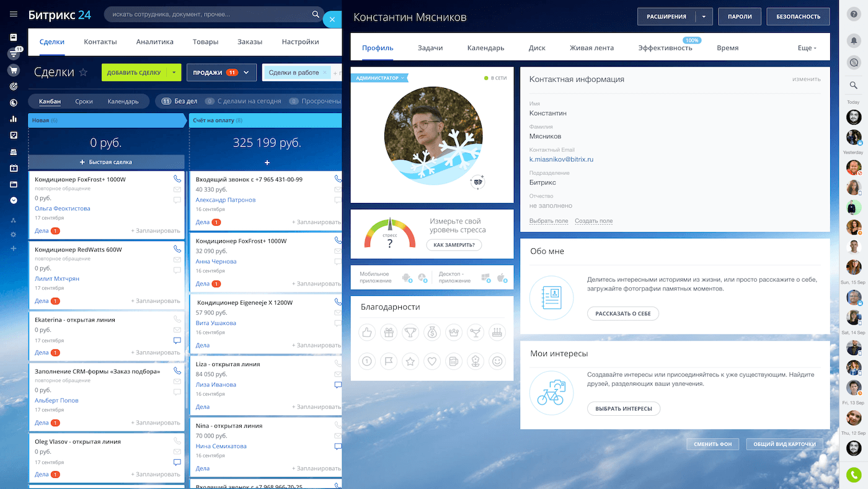Download the Android mobile app
This screenshot has width=868, height=489.
point(407,277)
